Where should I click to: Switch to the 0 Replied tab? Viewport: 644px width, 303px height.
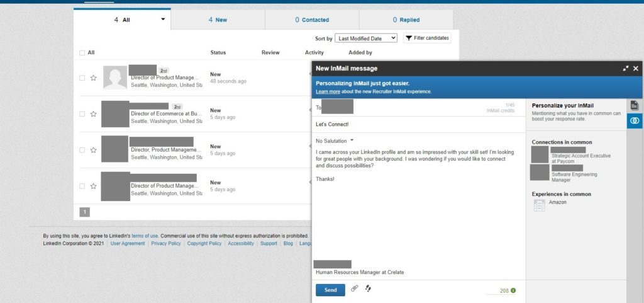406,20
